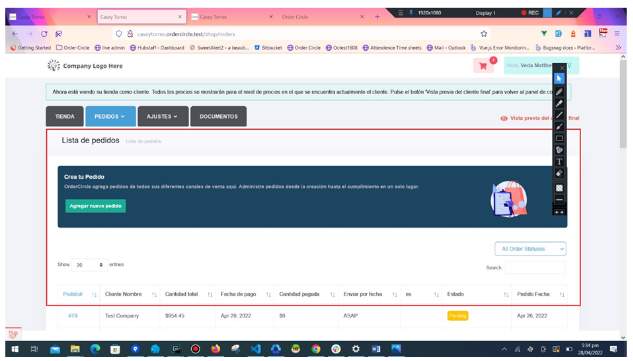Open Hola Veda Matthews user menu
The height and width of the screenshot is (361, 633).
pos(541,65)
